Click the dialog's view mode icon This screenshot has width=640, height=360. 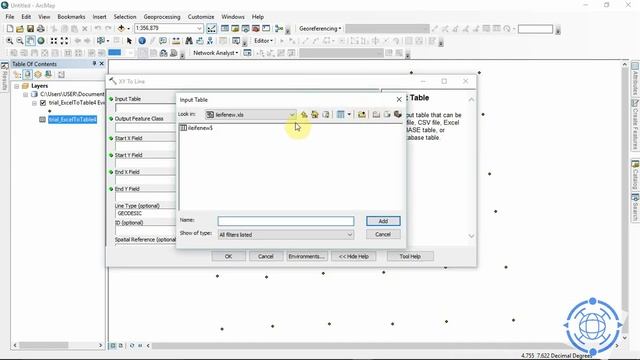340,115
